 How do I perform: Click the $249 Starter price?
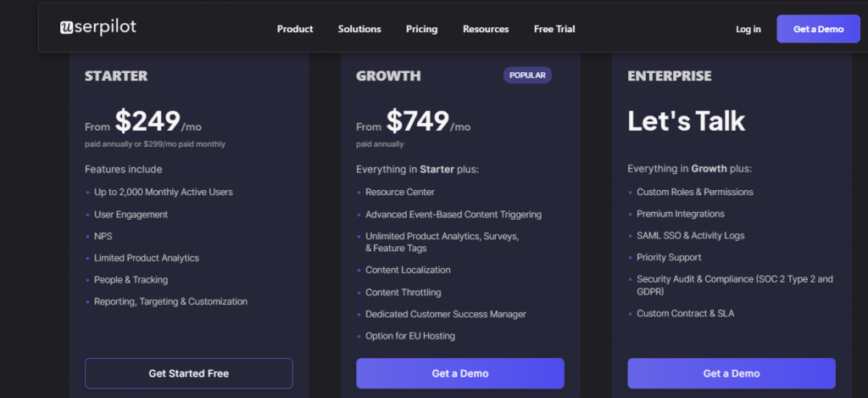(147, 122)
